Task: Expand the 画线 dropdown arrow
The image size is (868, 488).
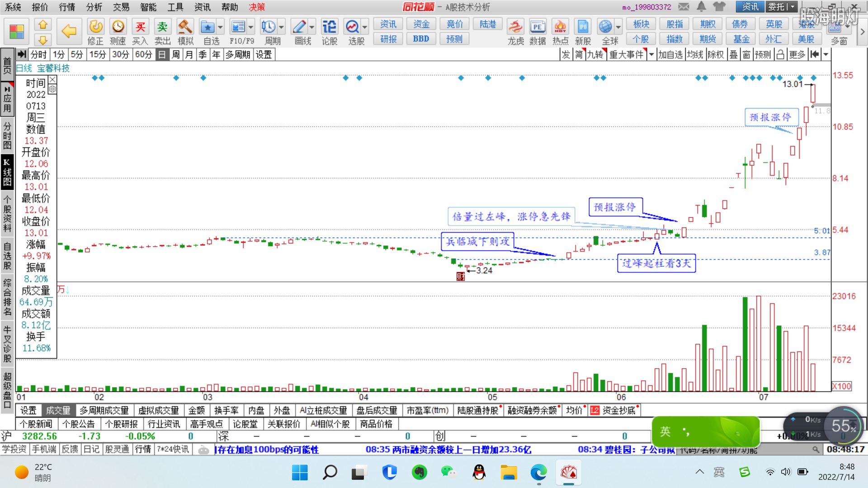Action: [x=312, y=27]
